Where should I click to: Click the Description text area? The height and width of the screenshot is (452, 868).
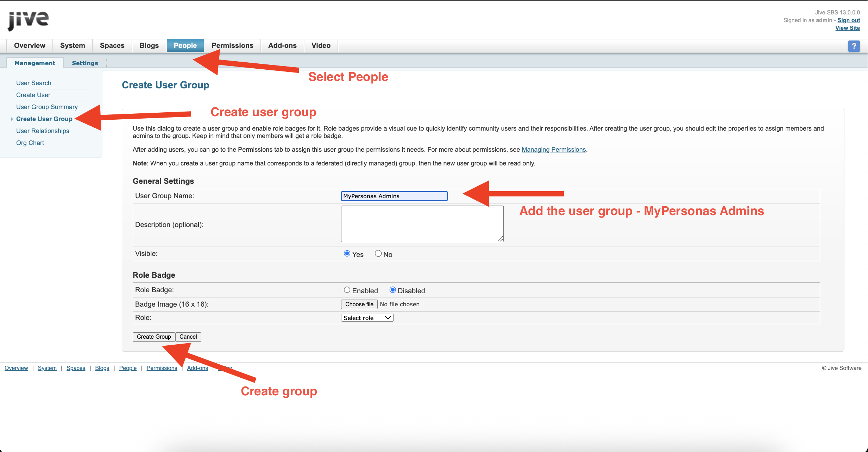coord(422,224)
